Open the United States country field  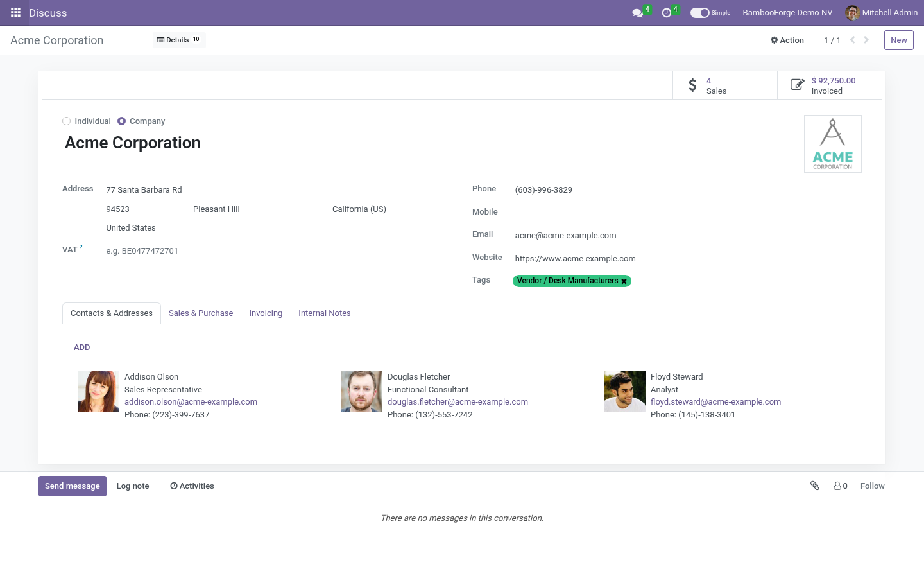(x=278, y=228)
